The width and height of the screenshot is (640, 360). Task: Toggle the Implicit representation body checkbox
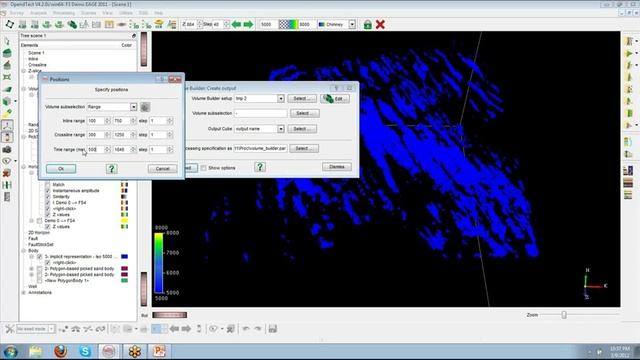[x=40, y=257]
